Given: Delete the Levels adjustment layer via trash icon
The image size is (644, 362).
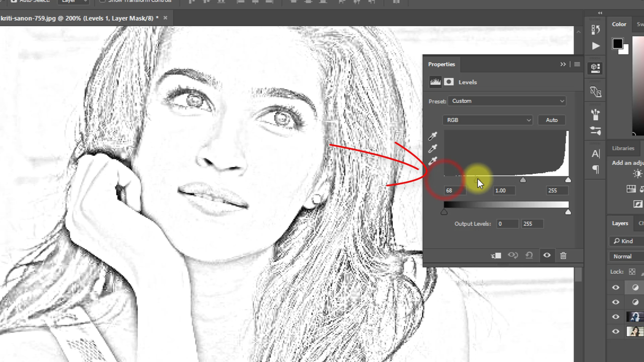Looking at the screenshot, I should [563, 255].
